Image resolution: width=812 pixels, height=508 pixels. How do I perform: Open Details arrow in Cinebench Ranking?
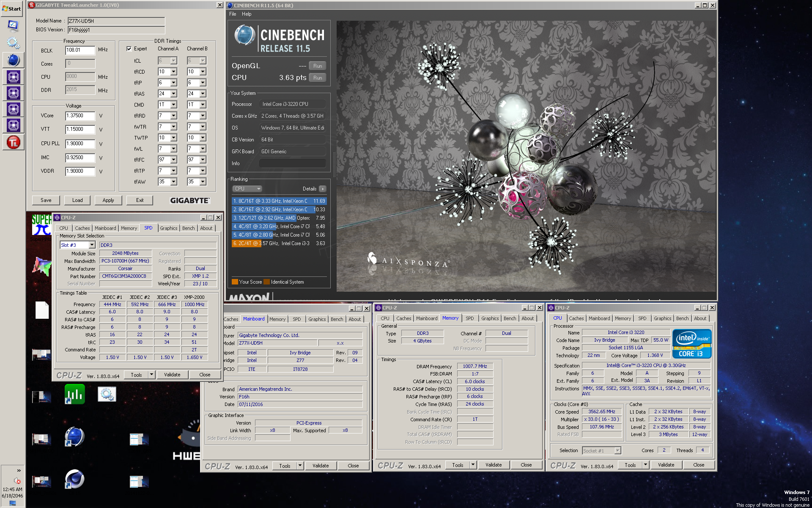coord(323,189)
